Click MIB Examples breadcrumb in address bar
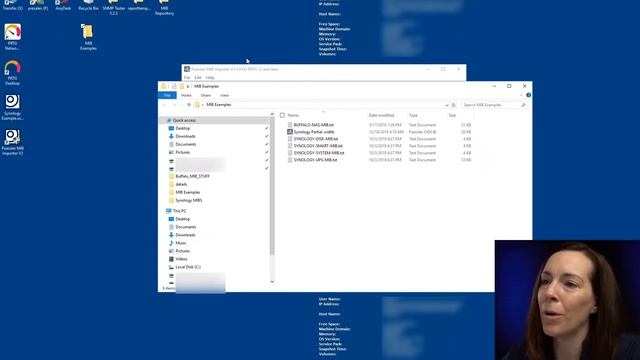 point(219,105)
